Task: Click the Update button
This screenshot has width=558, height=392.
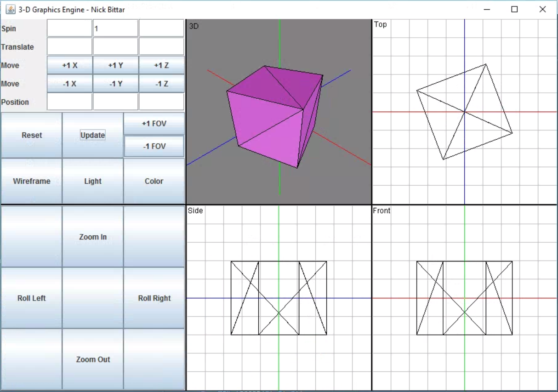Action: [x=92, y=135]
